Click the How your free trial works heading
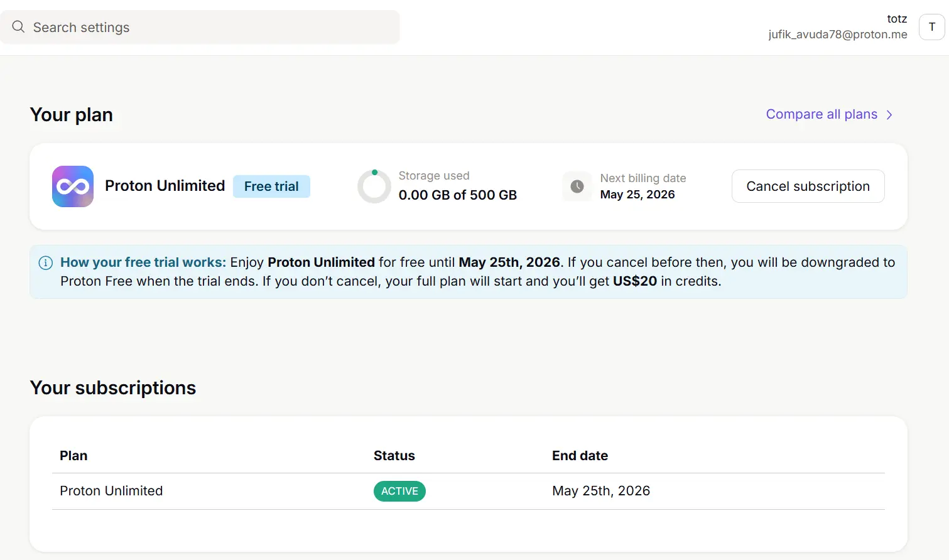This screenshot has height=560, width=949. [x=143, y=262]
